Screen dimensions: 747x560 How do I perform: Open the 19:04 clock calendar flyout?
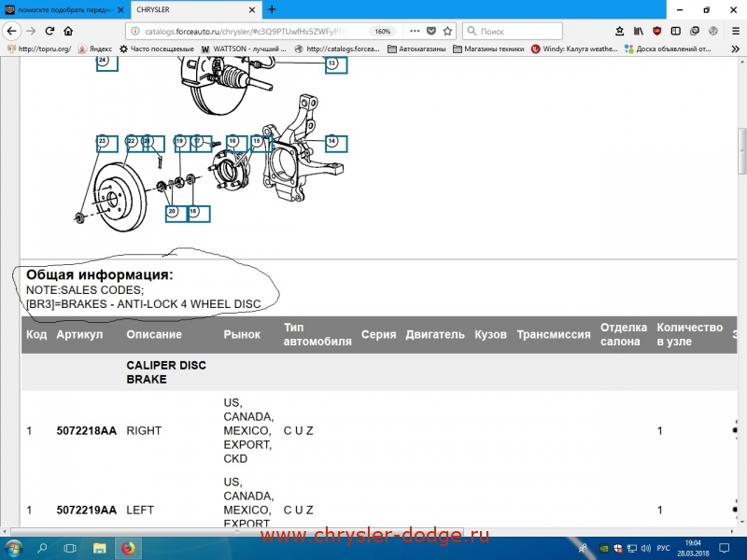click(693, 549)
